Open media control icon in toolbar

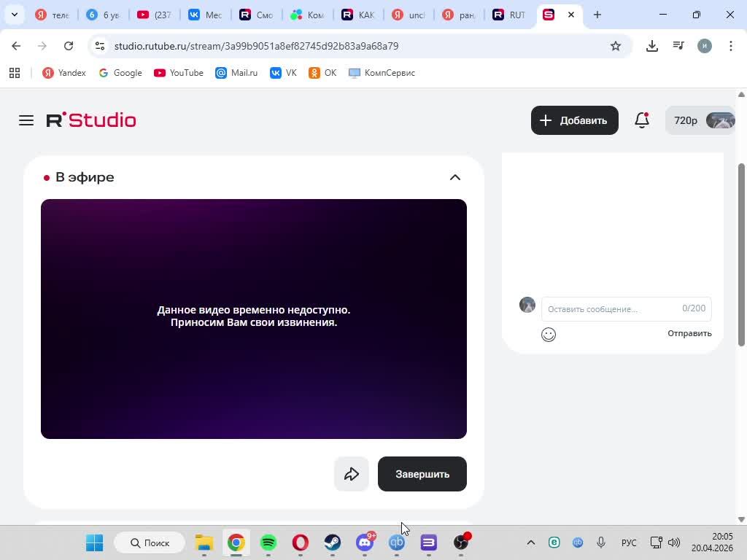(x=678, y=46)
